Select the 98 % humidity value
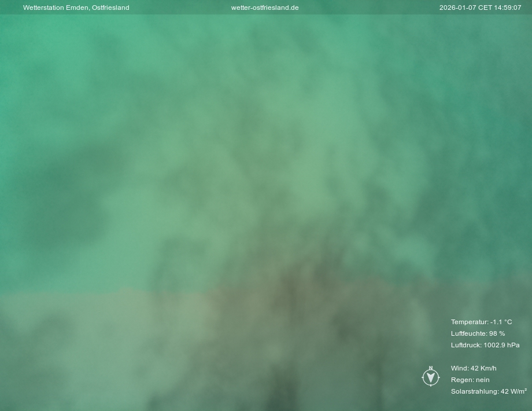Viewport: 532px width, 411px height. [x=497, y=333]
